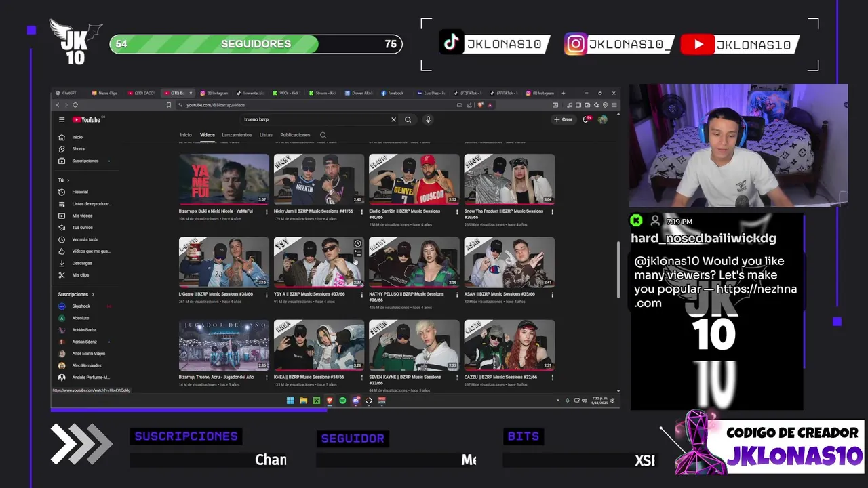
Task: Open Eladio Carrión BZRP Music Sessions title
Action: (405, 214)
